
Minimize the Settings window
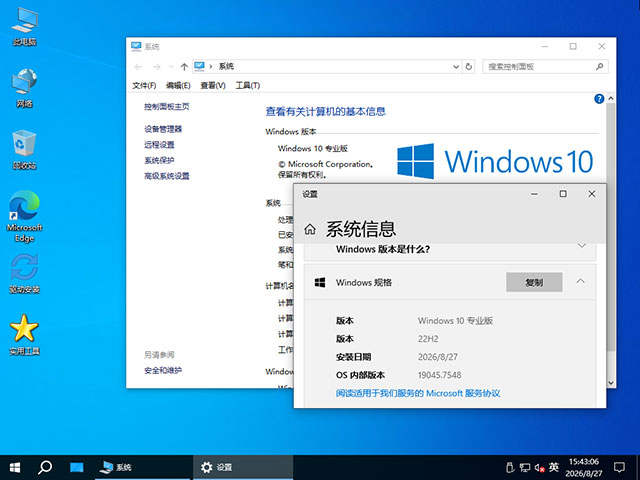click(x=534, y=194)
